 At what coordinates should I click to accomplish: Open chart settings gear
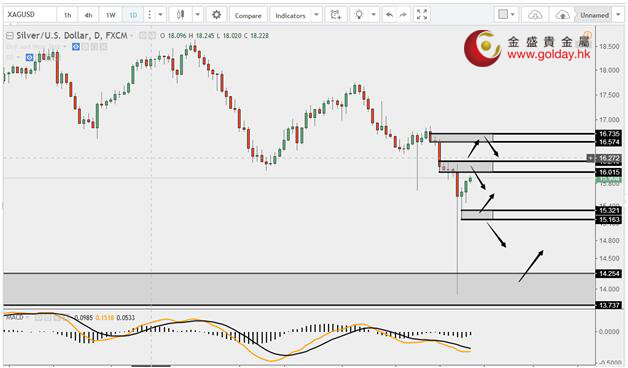point(216,15)
